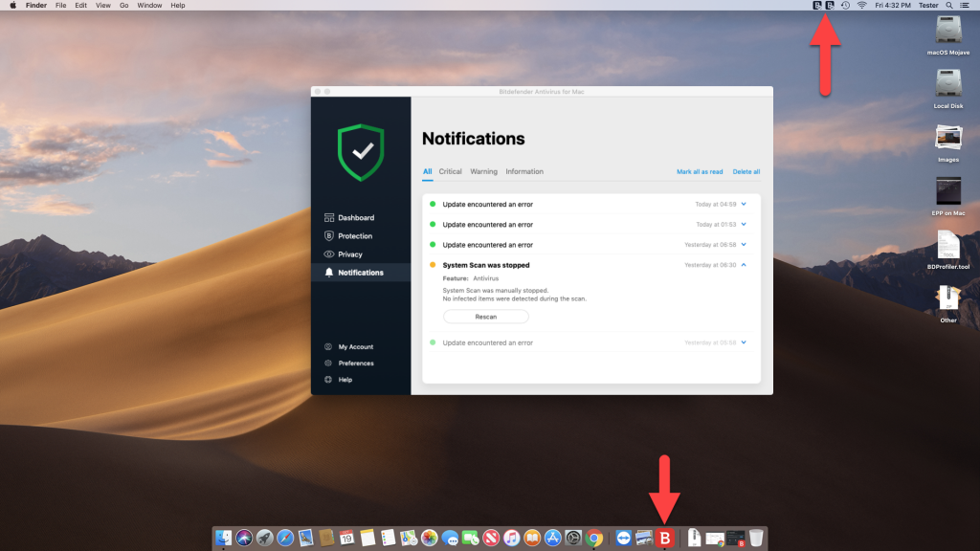Click the green shield status icon

pos(361,152)
